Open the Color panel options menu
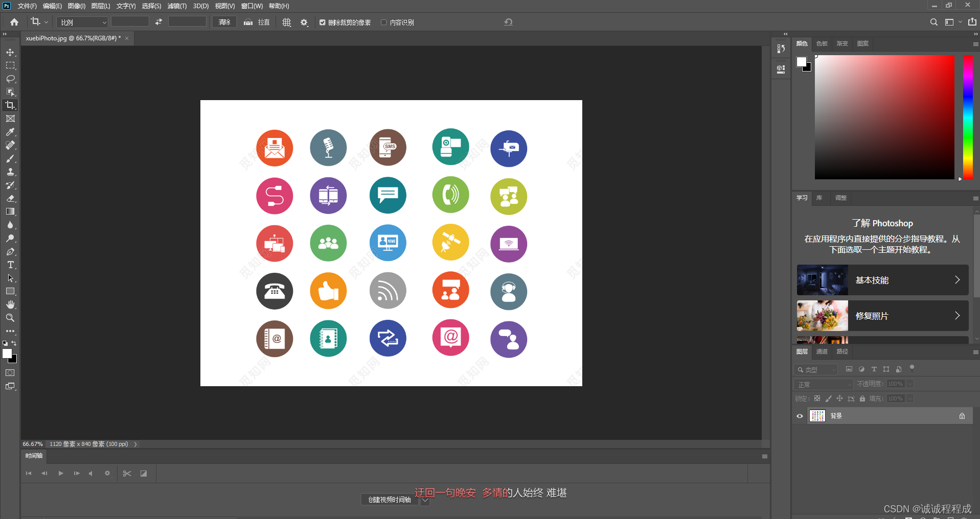 coord(975,44)
